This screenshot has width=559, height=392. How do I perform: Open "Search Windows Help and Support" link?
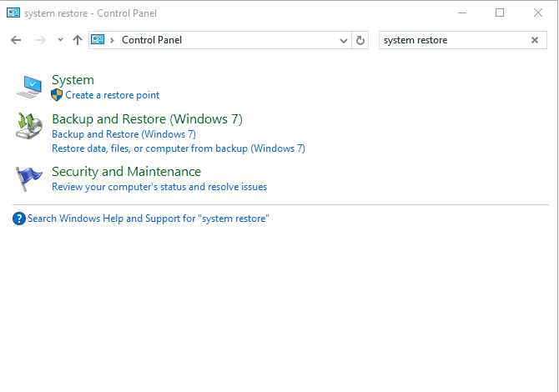click(148, 219)
